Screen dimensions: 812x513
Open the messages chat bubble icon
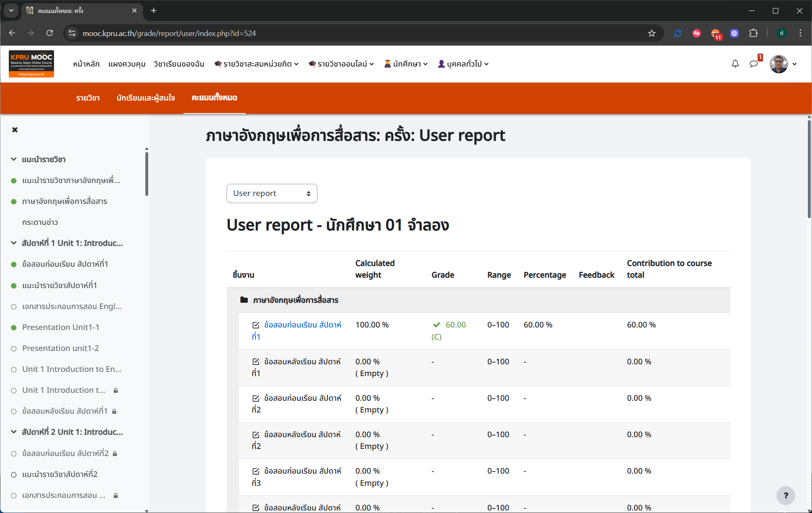click(x=754, y=64)
